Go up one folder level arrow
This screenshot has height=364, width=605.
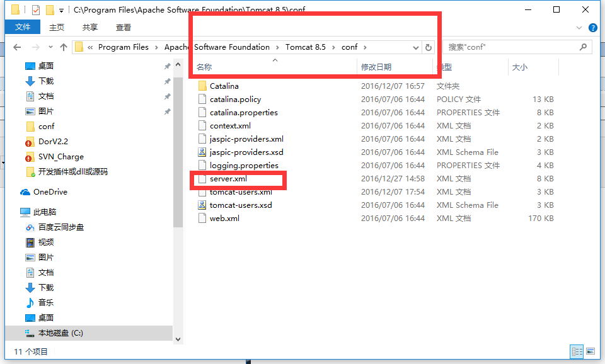click(x=64, y=47)
